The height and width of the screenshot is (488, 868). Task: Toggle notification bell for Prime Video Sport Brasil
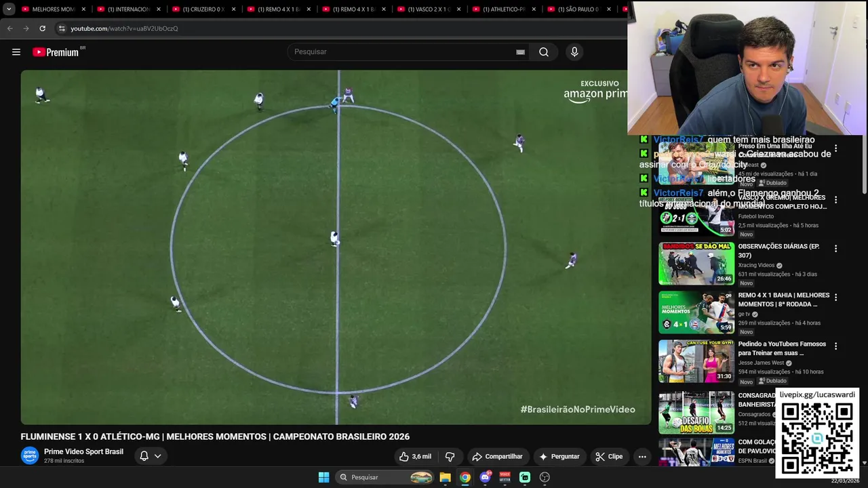[144, 456]
